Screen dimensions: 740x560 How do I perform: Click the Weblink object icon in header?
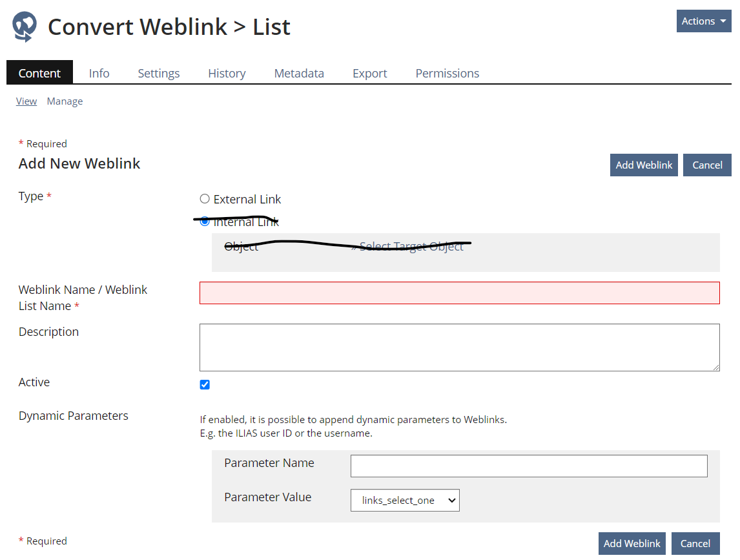[25, 26]
